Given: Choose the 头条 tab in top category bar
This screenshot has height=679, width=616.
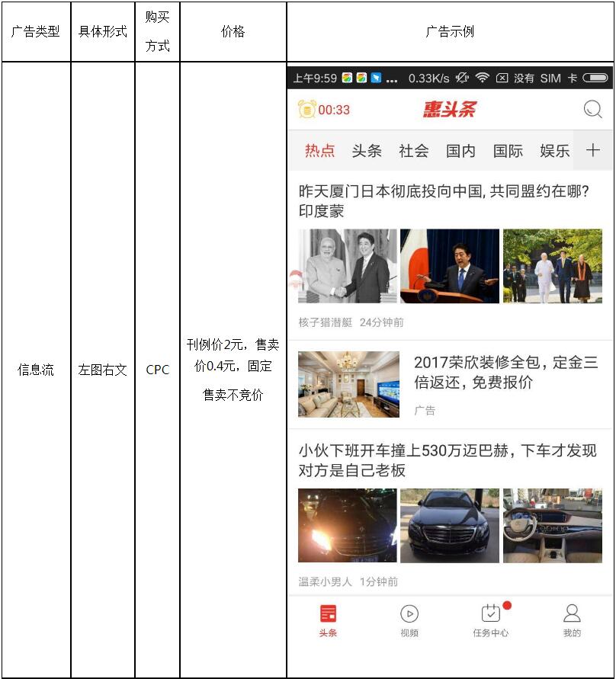Looking at the screenshot, I should coord(367,151).
